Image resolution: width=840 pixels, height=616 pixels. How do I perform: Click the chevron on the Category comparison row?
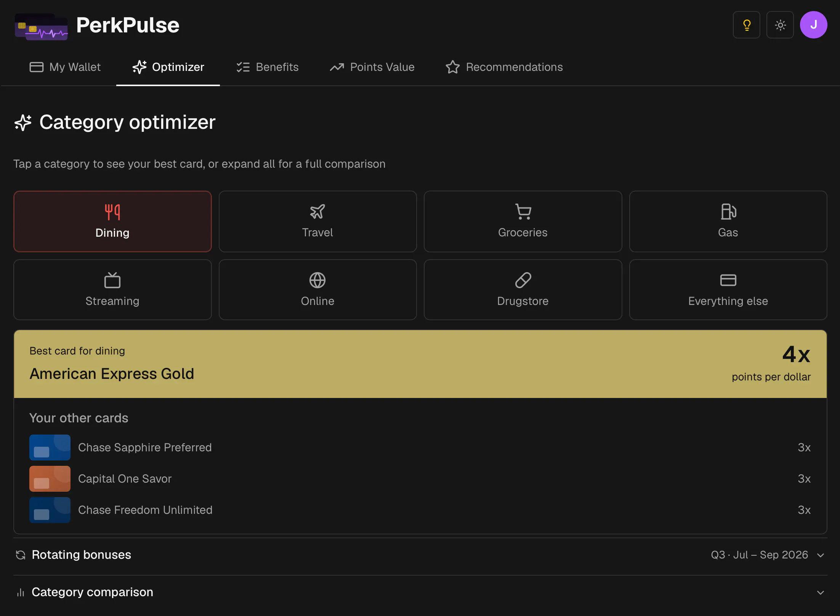click(x=821, y=593)
